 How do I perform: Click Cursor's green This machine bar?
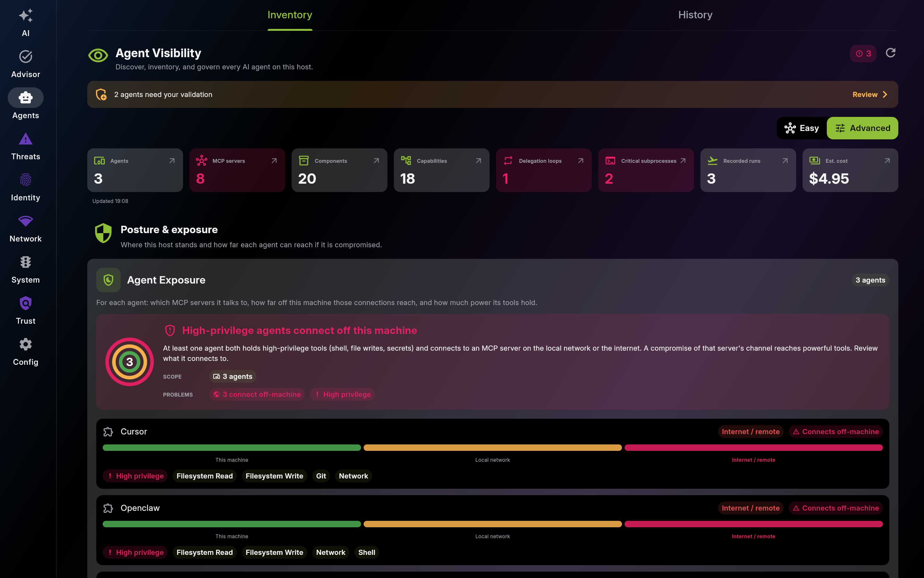click(x=232, y=448)
